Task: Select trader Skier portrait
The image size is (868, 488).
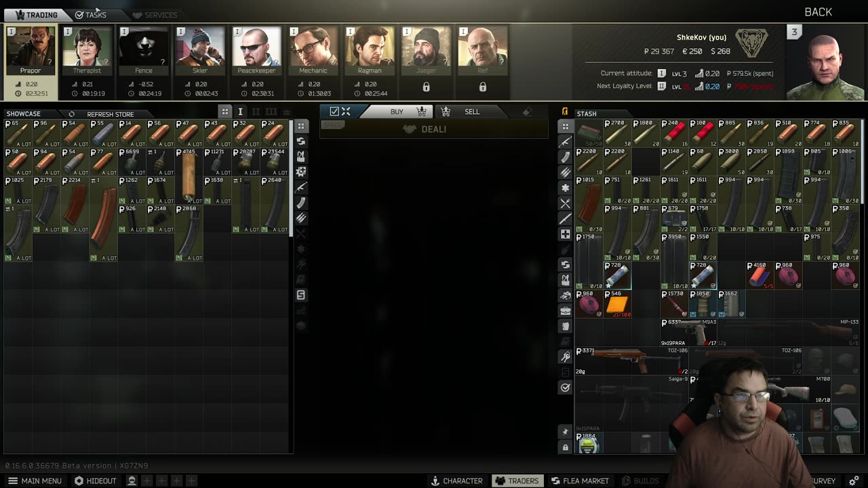Action: click(x=200, y=51)
